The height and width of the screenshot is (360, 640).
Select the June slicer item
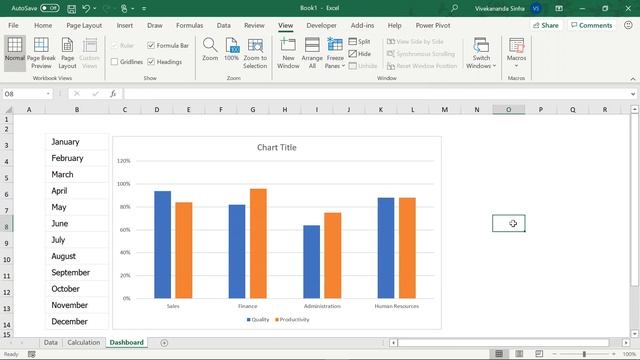[77, 223]
